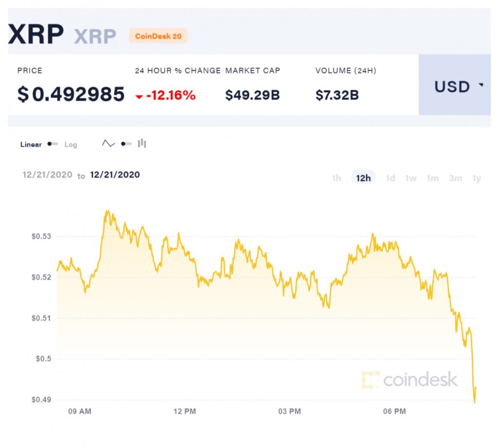Click the end date 12/21/2020
Screen dimensions: 499x448
[x=115, y=175]
